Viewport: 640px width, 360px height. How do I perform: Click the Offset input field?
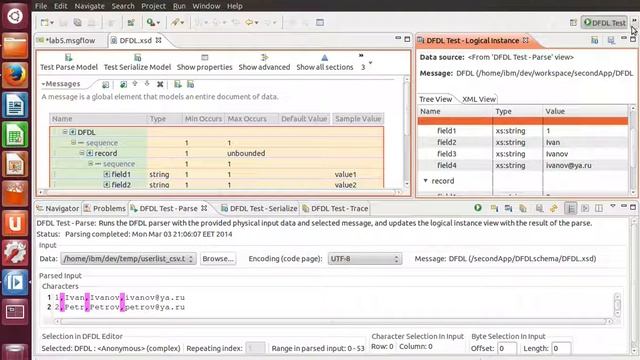point(507,348)
